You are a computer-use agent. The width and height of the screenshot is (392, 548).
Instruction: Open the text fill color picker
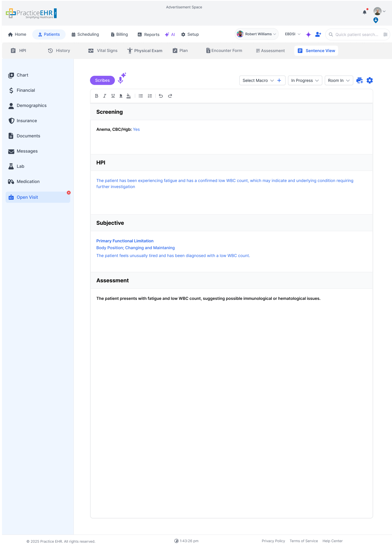[129, 96]
